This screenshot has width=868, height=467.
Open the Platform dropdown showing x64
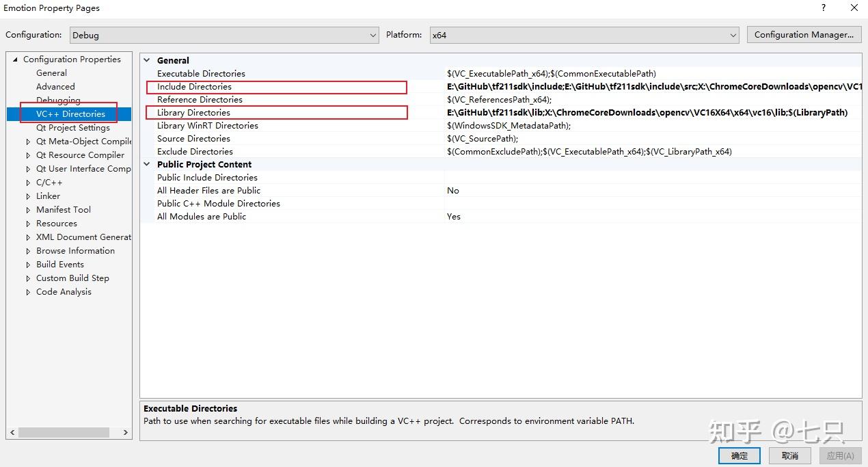click(x=732, y=35)
